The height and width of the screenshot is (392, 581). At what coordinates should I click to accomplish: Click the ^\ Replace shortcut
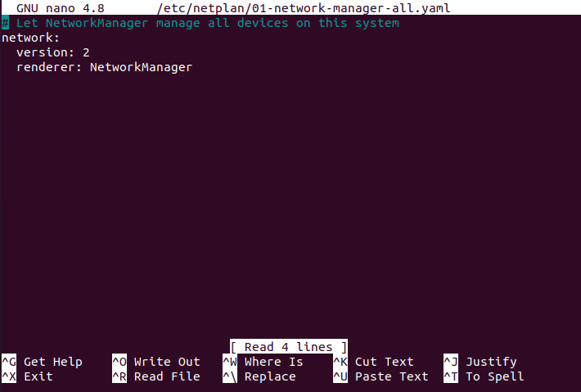point(259,376)
